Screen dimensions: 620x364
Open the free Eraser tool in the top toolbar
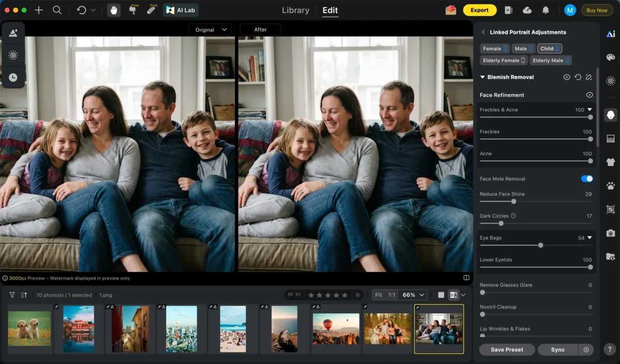point(150,10)
